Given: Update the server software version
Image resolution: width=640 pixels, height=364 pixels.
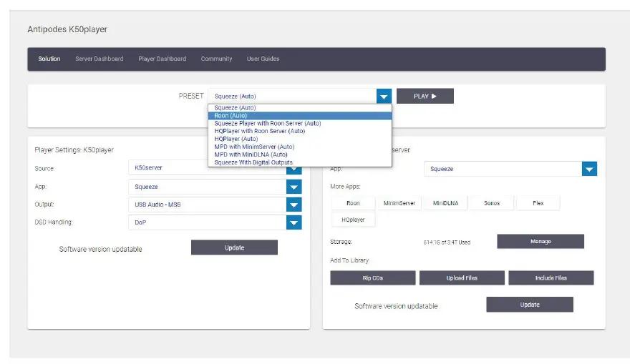Looking at the screenshot, I should click(x=530, y=305).
